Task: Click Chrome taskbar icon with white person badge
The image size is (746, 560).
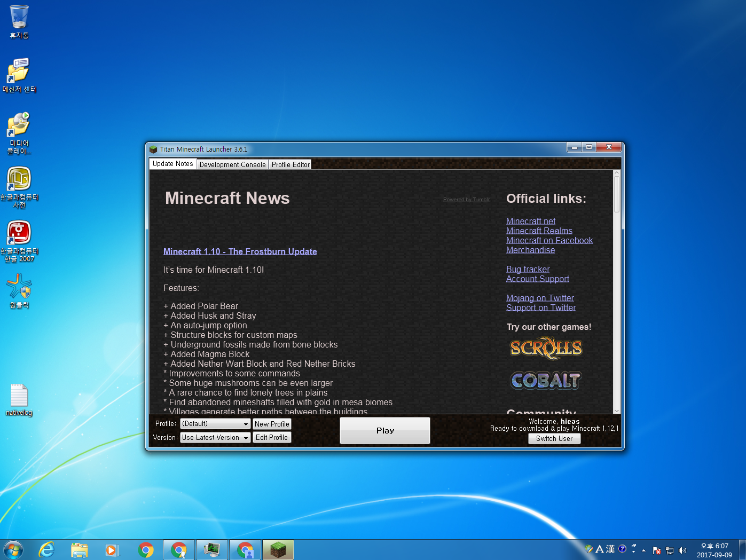Action: pyautogui.click(x=179, y=550)
